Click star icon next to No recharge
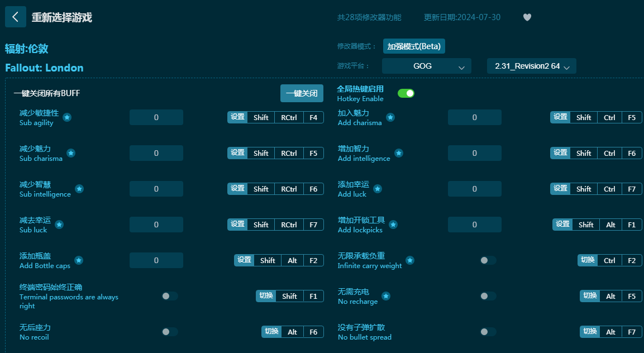 click(x=386, y=296)
